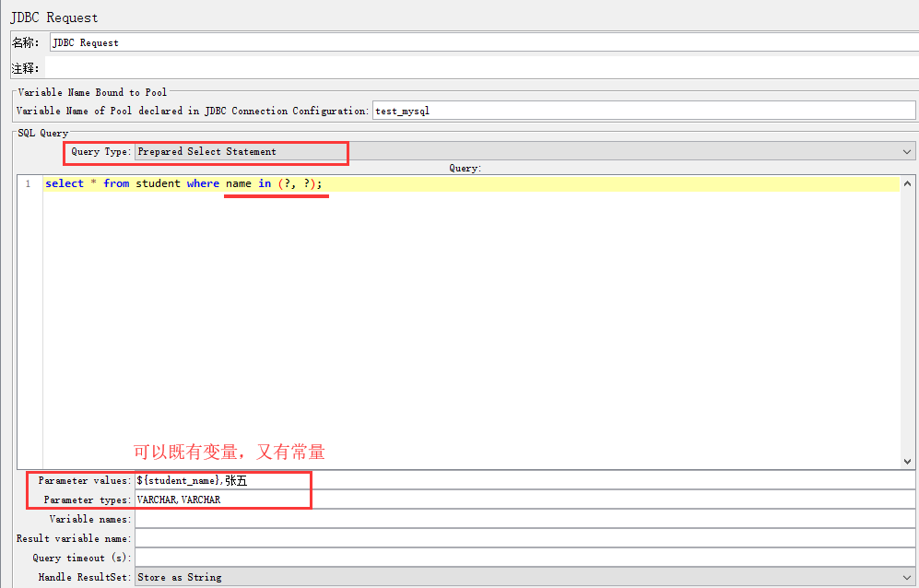Click the 名称 name input field
Viewport: 919px width, 588px height.
coord(479,42)
